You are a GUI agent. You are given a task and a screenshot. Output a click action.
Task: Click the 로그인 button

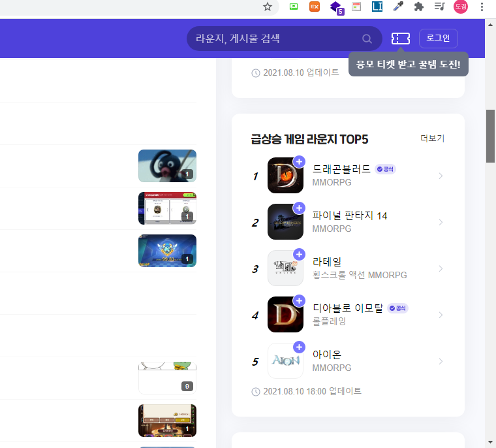(438, 39)
